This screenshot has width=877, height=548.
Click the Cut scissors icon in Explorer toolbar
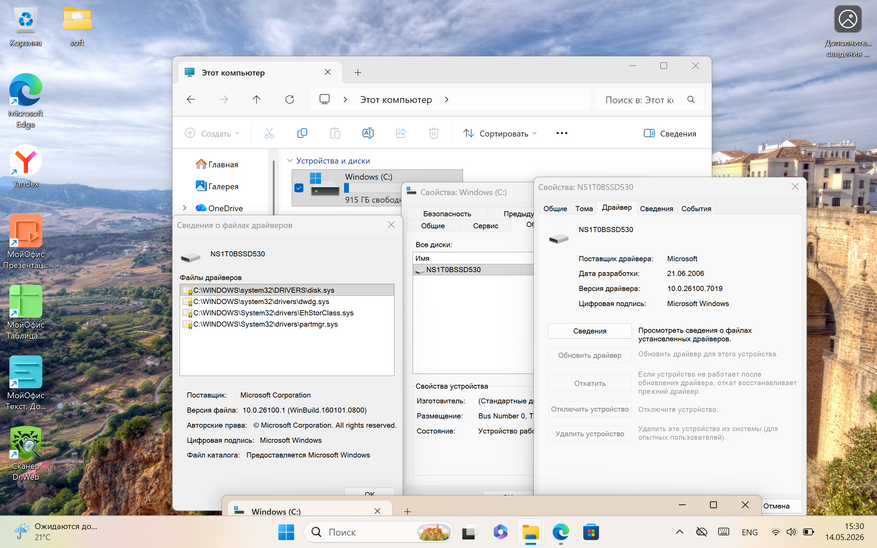[269, 133]
